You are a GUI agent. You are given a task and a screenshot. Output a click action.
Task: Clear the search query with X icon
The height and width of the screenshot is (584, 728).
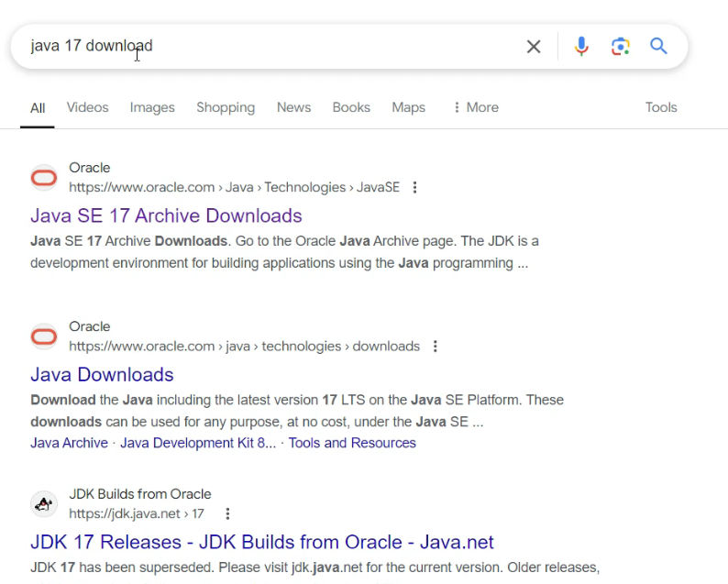pos(534,47)
